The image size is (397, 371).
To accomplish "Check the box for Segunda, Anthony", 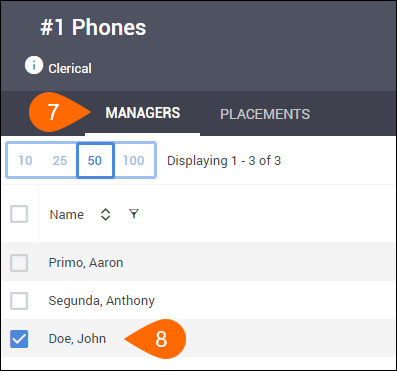I will click(19, 301).
